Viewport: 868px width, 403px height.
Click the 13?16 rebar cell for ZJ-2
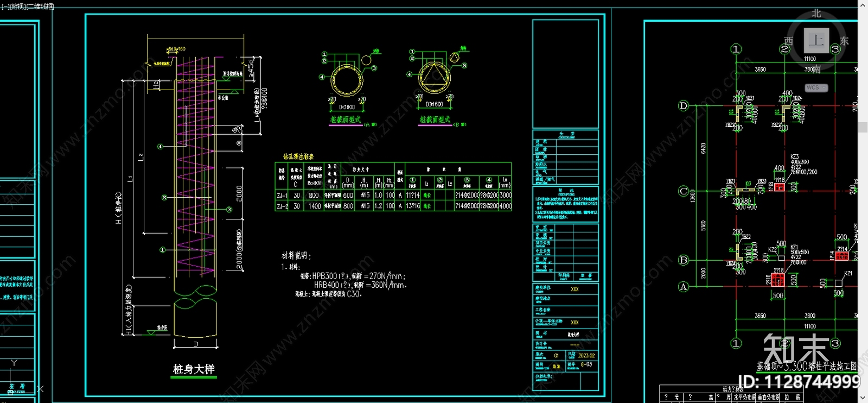413,206
